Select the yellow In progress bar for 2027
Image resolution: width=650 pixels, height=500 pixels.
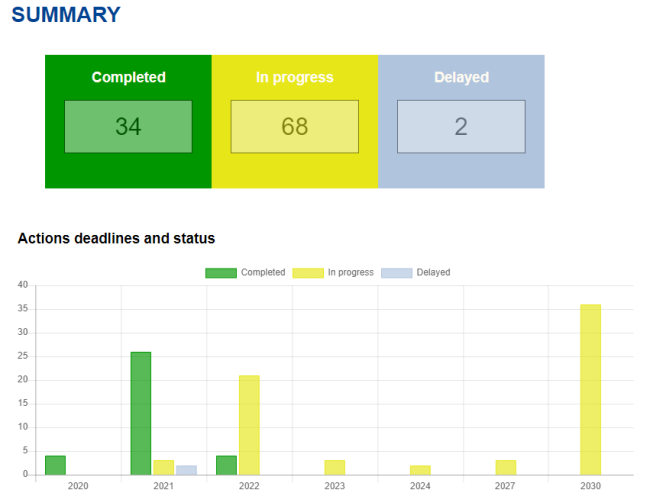coord(506,468)
